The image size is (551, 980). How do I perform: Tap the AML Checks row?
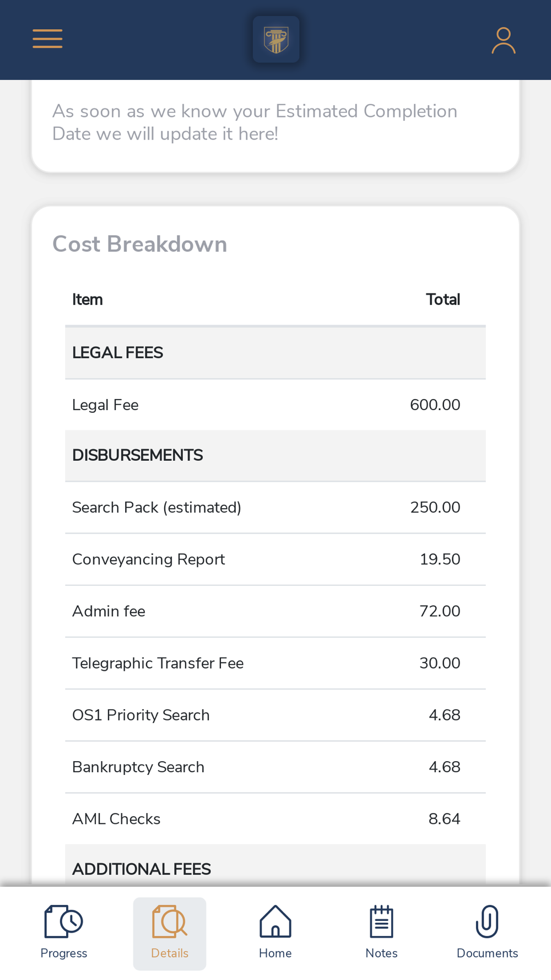275,819
